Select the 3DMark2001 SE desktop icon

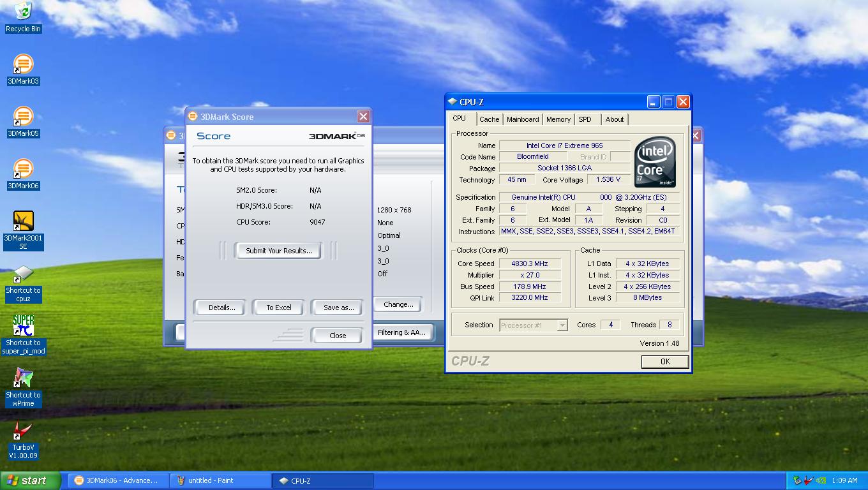pyautogui.click(x=23, y=230)
